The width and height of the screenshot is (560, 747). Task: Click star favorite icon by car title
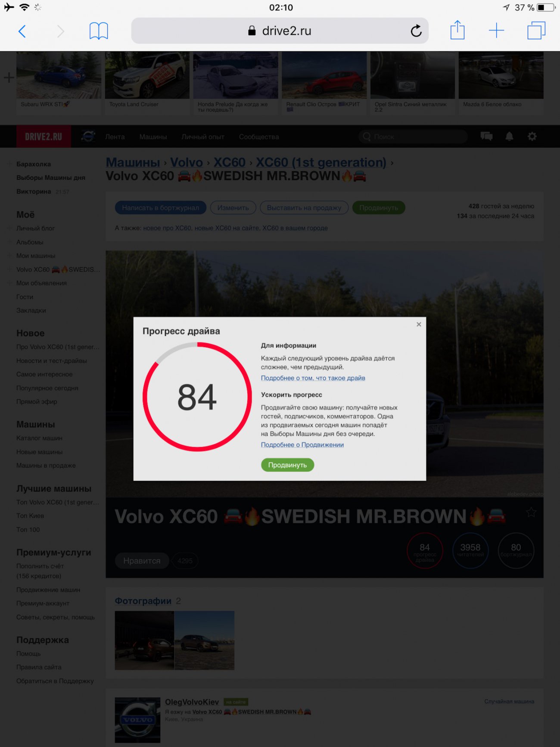[x=531, y=512]
